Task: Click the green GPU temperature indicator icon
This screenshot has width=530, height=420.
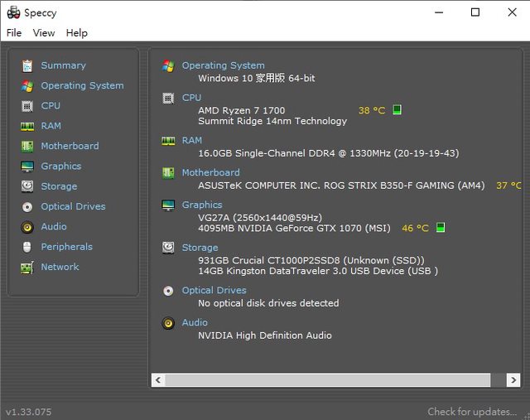Action: (441, 228)
